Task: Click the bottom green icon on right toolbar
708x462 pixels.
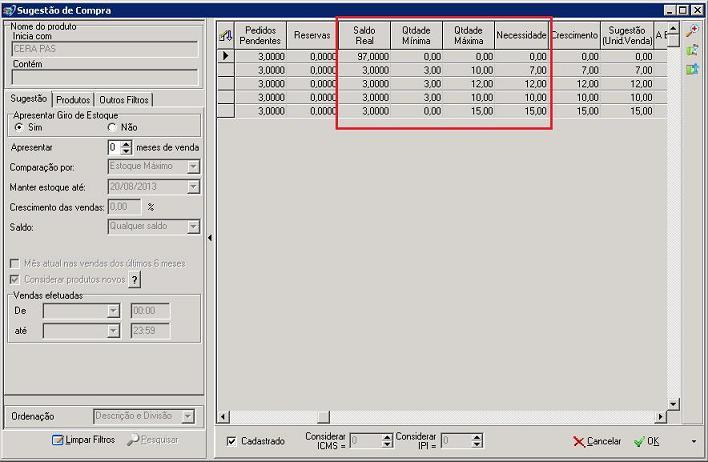Action: pos(692,69)
